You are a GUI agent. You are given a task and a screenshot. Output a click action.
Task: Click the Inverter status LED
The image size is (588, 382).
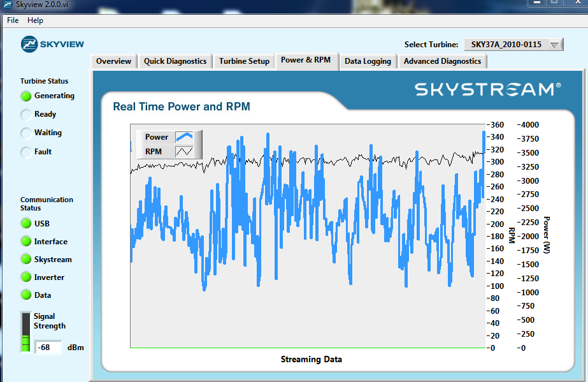point(26,277)
